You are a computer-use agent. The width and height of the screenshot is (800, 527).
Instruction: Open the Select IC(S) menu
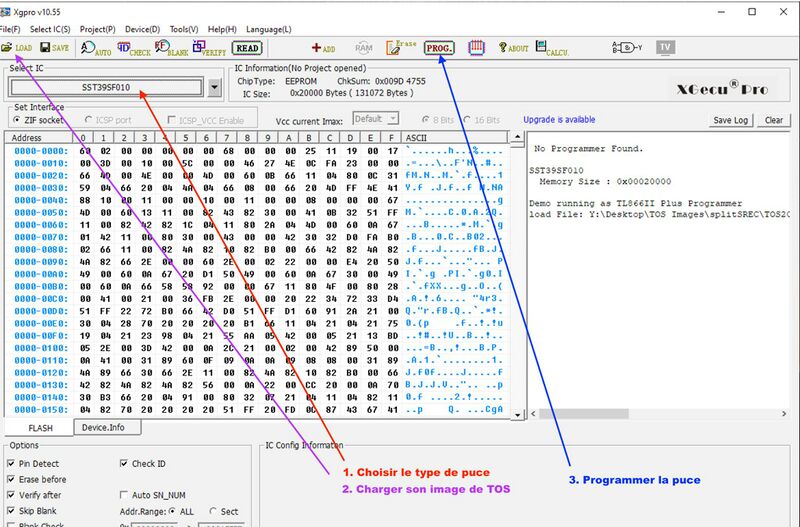tap(50, 30)
